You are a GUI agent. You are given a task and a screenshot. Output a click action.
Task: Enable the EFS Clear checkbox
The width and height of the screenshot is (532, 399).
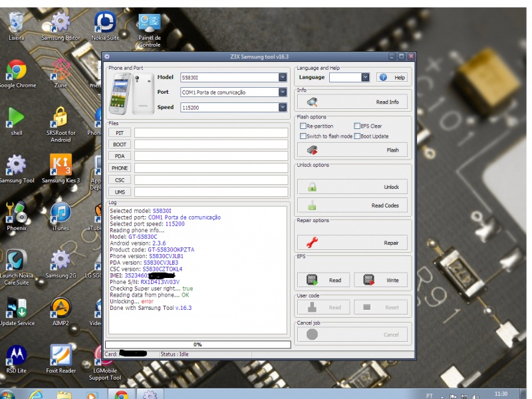[357, 126]
